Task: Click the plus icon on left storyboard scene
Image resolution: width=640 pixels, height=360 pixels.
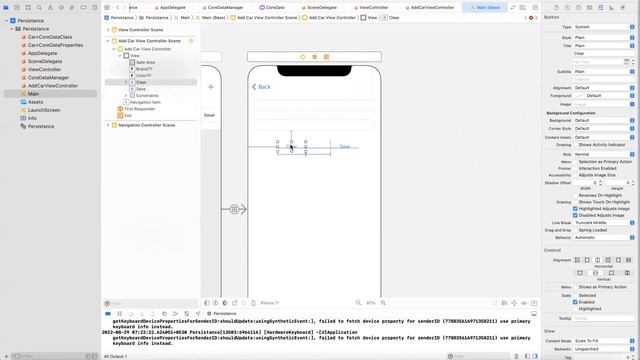Action: [x=211, y=87]
